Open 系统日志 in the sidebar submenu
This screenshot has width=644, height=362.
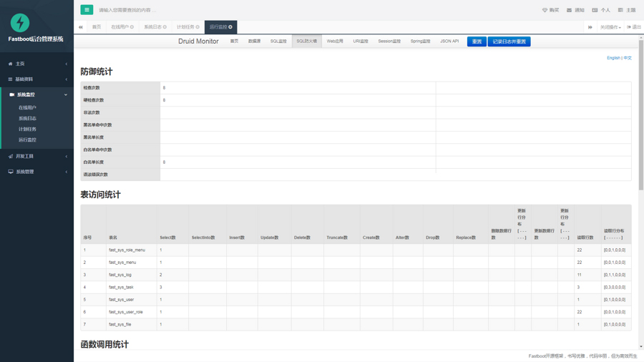tap(27, 118)
